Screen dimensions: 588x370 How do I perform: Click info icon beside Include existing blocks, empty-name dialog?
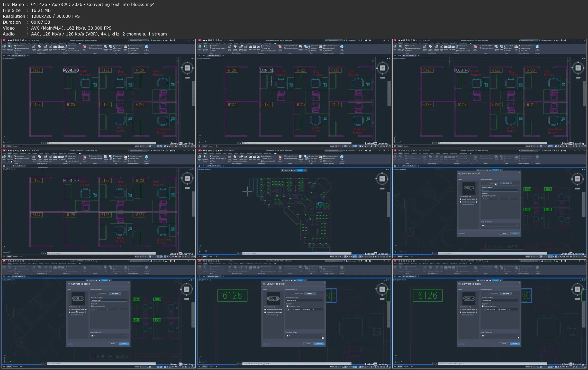[477, 199]
